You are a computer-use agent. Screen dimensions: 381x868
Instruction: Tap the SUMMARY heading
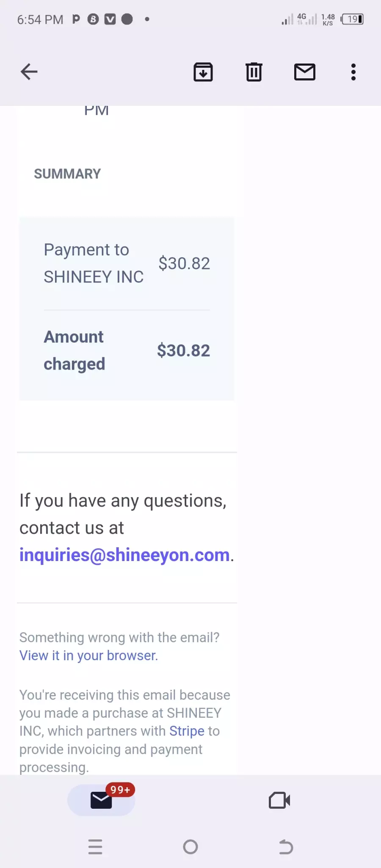67,174
